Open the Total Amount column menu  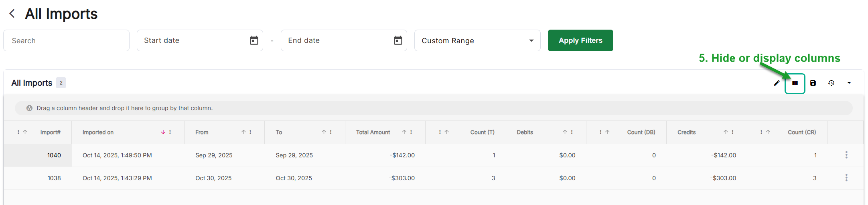(x=411, y=132)
